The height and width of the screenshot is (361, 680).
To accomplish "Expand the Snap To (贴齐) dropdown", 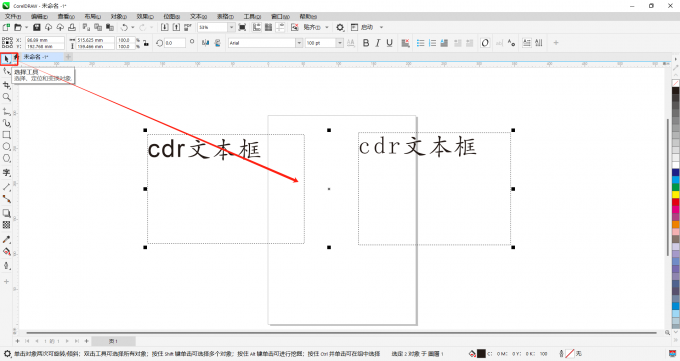I will pyautogui.click(x=327, y=27).
